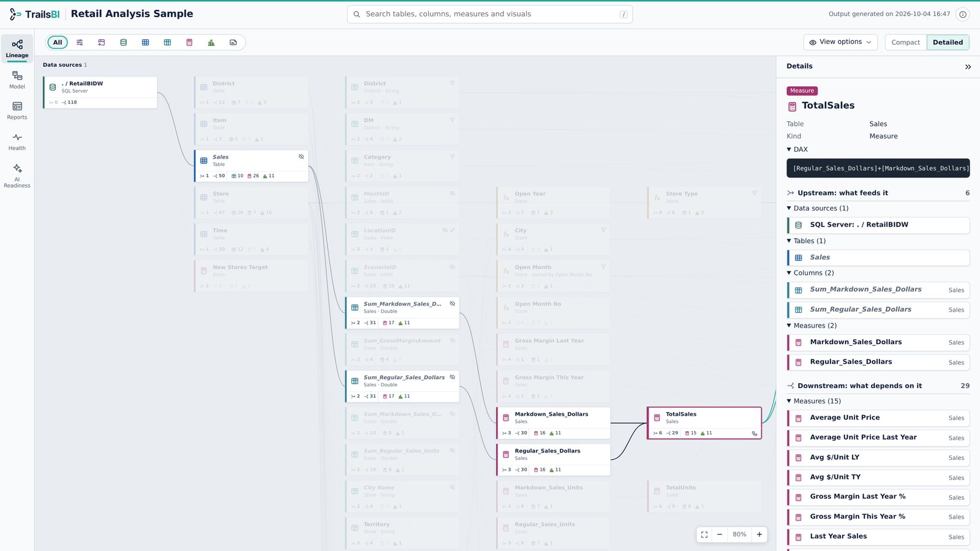The height and width of the screenshot is (551, 980).
Task: Collapse Tables (1) group
Action: (x=806, y=241)
